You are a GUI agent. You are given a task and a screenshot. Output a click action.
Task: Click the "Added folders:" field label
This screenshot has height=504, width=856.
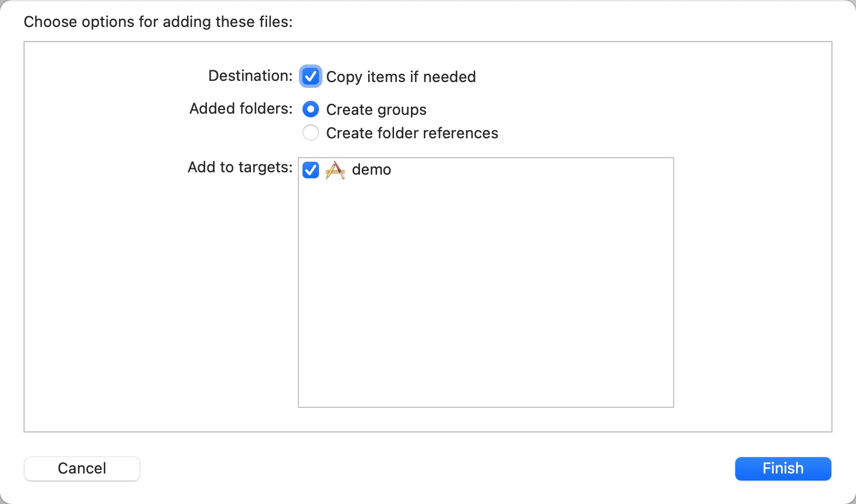[x=241, y=108]
